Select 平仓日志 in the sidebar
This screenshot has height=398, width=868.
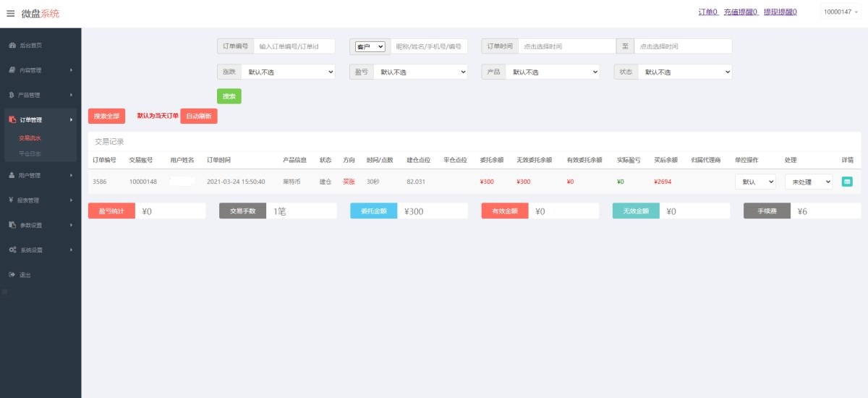click(30, 153)
